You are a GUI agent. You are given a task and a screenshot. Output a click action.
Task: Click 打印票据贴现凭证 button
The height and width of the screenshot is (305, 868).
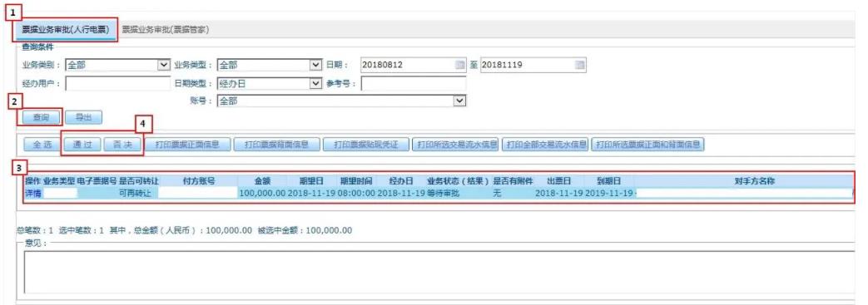pyautogui.click(x=365, y=145)
